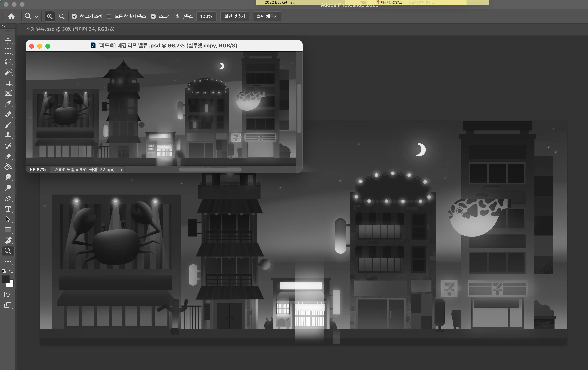The height and width of the screenshot is (370, 588).
Task: Select the Eyedropper tool
Action: (8, 103)
